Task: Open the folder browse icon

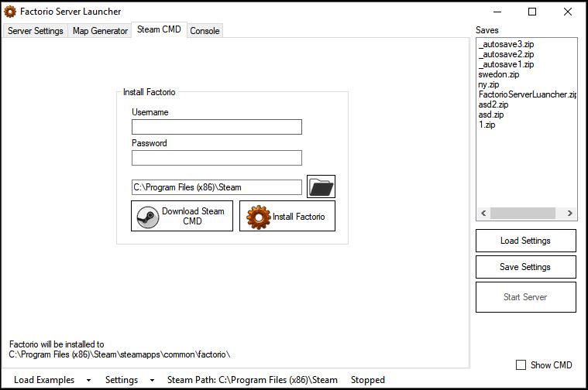Action: (321, 186)
